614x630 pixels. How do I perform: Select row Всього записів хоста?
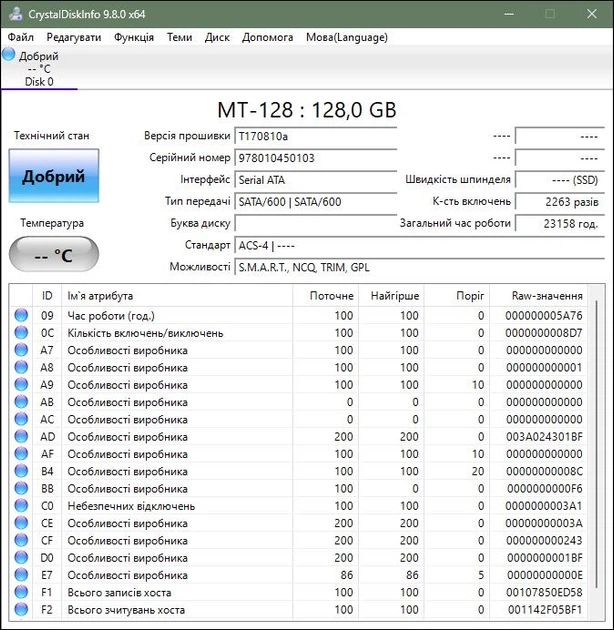pos(299,592)
